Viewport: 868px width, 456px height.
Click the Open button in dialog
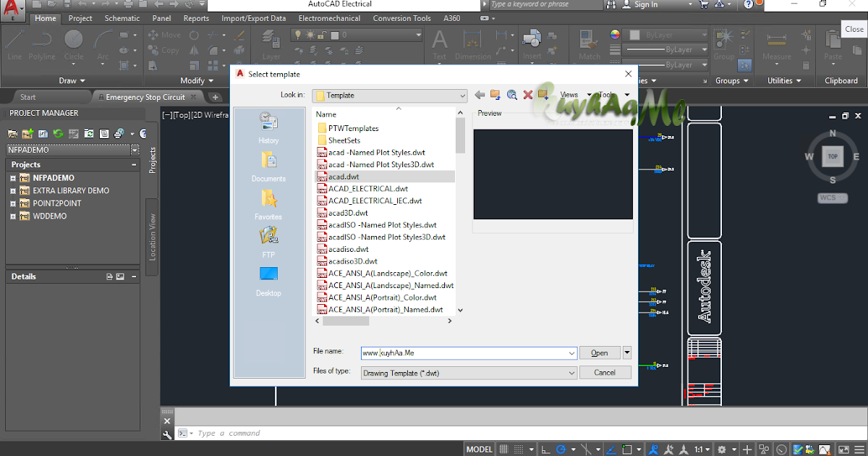(x=600, y=352)
